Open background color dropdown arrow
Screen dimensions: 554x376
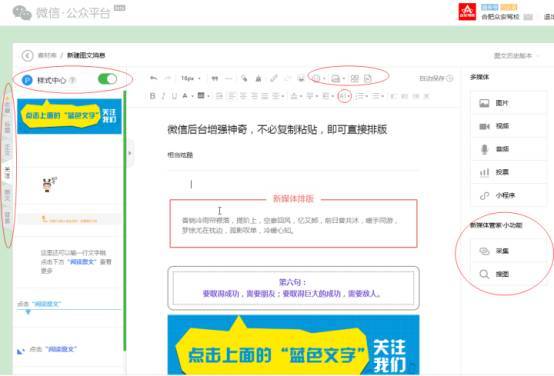[208, 96]
